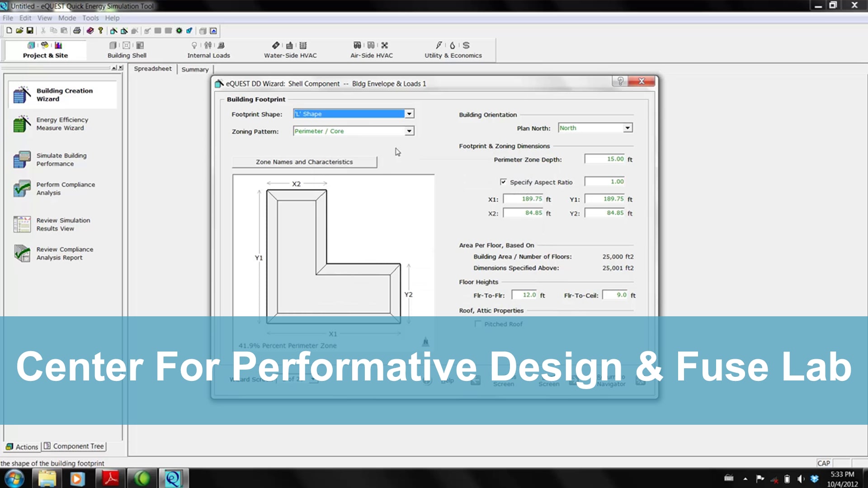Switch to the Summary tab
The height and width of the screenshot is (488, 868).
tap(195, 69)
